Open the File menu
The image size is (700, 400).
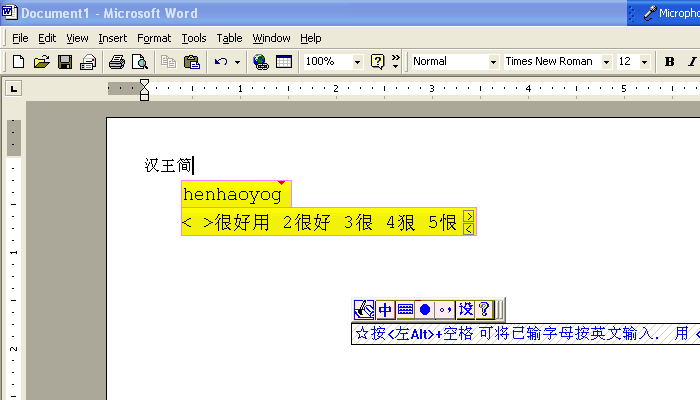click(20, 38)
